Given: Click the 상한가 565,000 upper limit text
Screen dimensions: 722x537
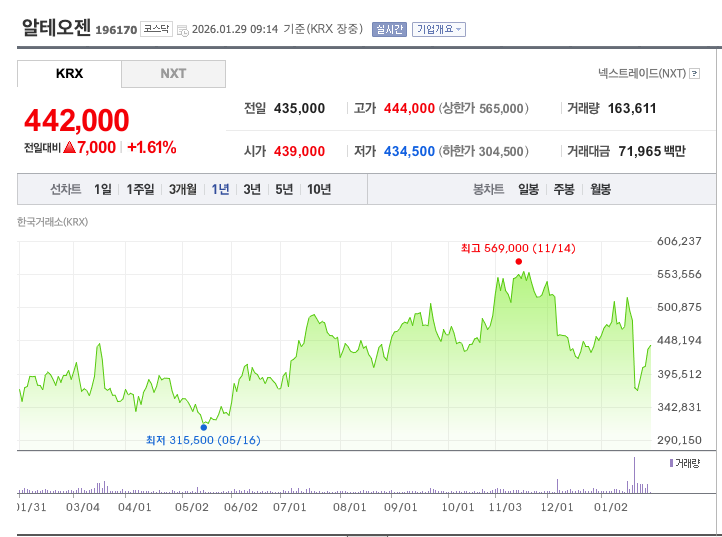Looking at the screenshot, I should pyautogui.click(x=483, y=109).
